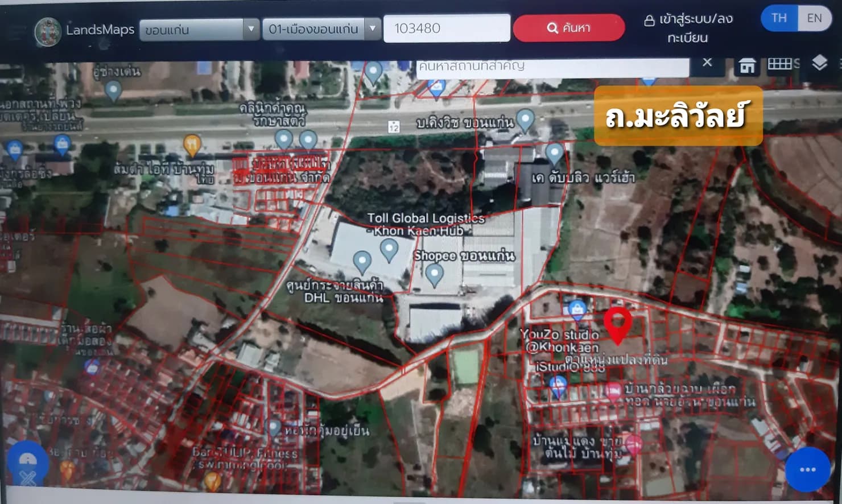
Task: Click the เค ดับบลิว แวร์เฮ้า warehouse pin
Action: tap(554, 153)
